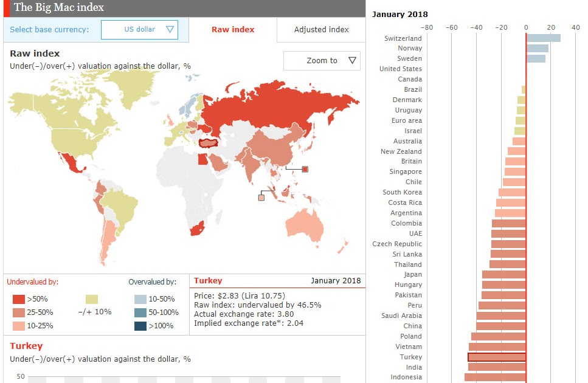
Task: Click the Norway bar in the chart
Action: tap(537, 49)
